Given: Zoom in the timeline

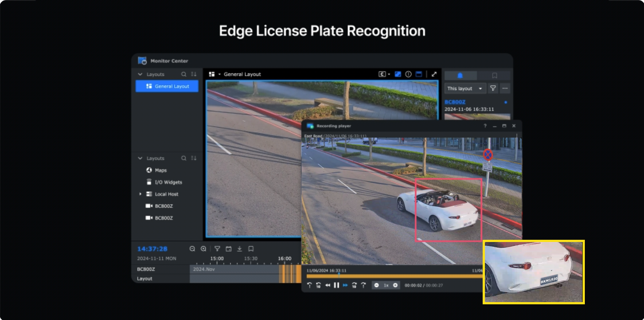Looking at the screenshot, I should tap(203, 249).
